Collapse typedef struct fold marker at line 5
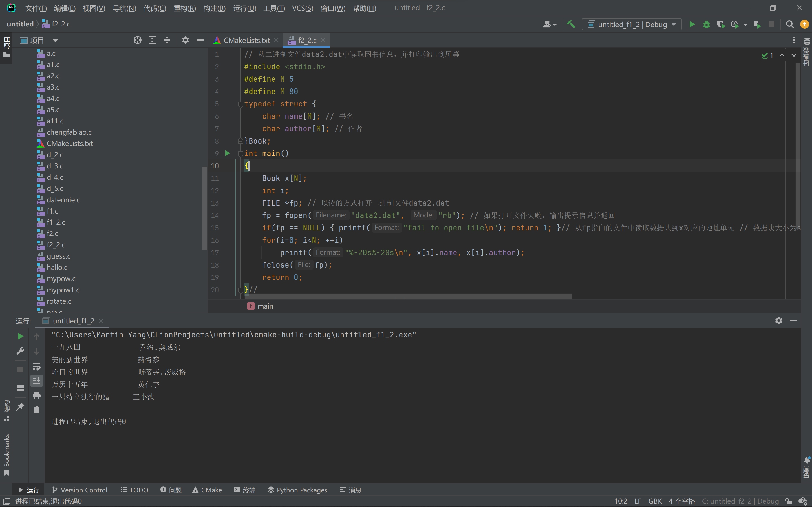Screen dimensions: 812x507 pyautogui.click(x=240, y=104)
